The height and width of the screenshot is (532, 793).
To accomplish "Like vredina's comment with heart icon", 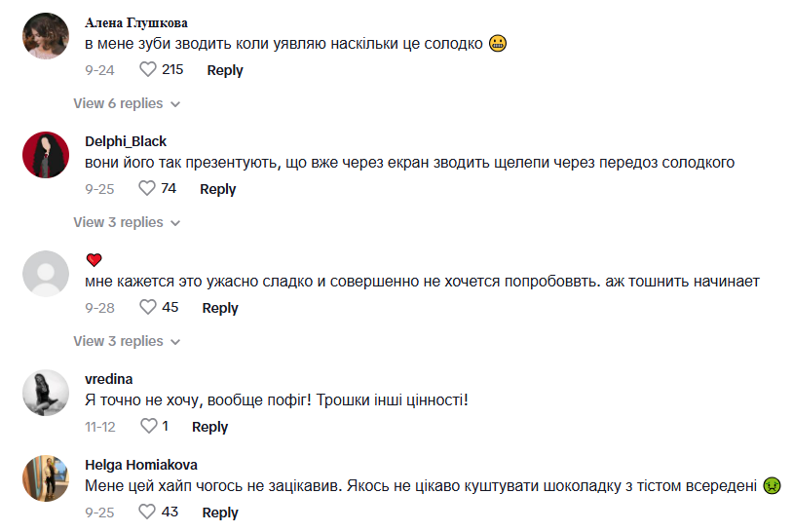I will point(148,427).
